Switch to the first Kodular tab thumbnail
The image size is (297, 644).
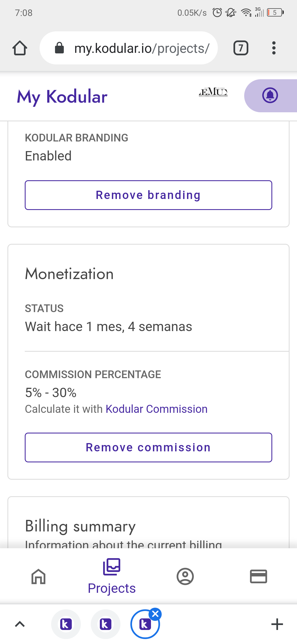click(66, 624)
